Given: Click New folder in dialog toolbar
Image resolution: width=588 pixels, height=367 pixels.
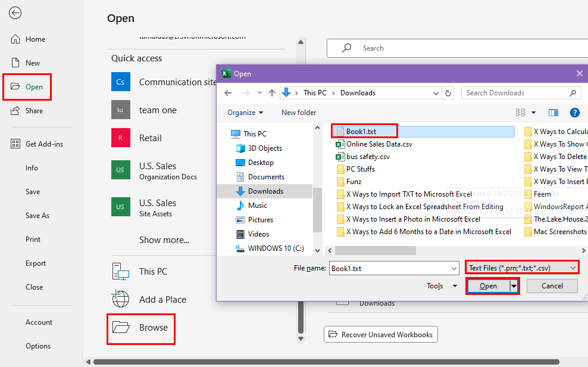Looking at the screenshot, I should [x=299, y=113].
